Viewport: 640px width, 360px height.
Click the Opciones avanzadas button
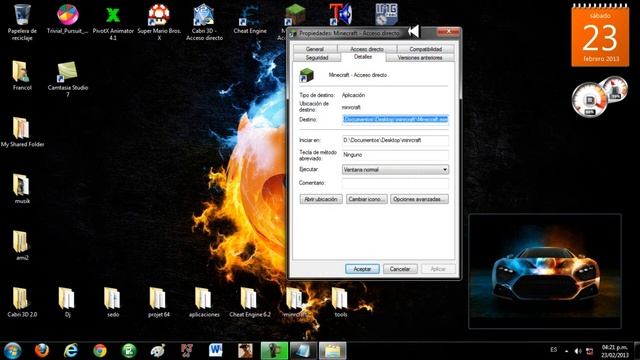pyautogui.click(x=419, y=199)
